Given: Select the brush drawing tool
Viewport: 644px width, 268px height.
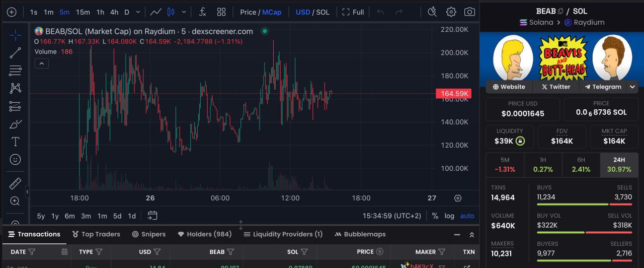Looking at the screenshot, I should [x=15, y=124].
